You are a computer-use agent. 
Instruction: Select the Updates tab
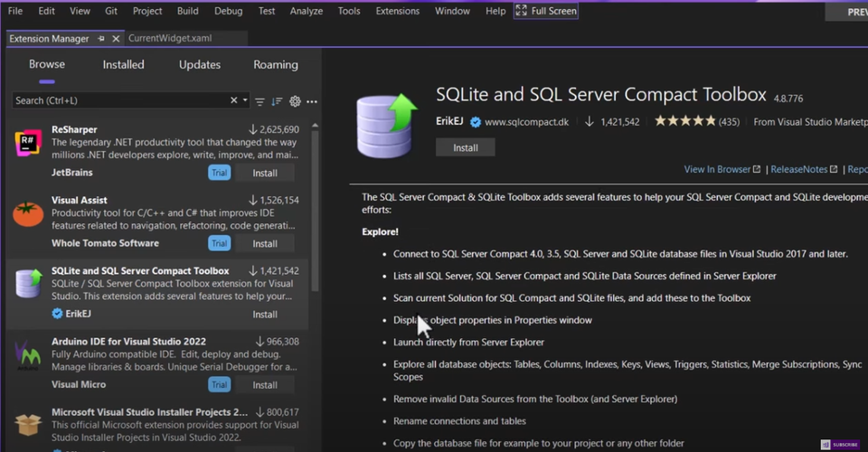point(200,65)
